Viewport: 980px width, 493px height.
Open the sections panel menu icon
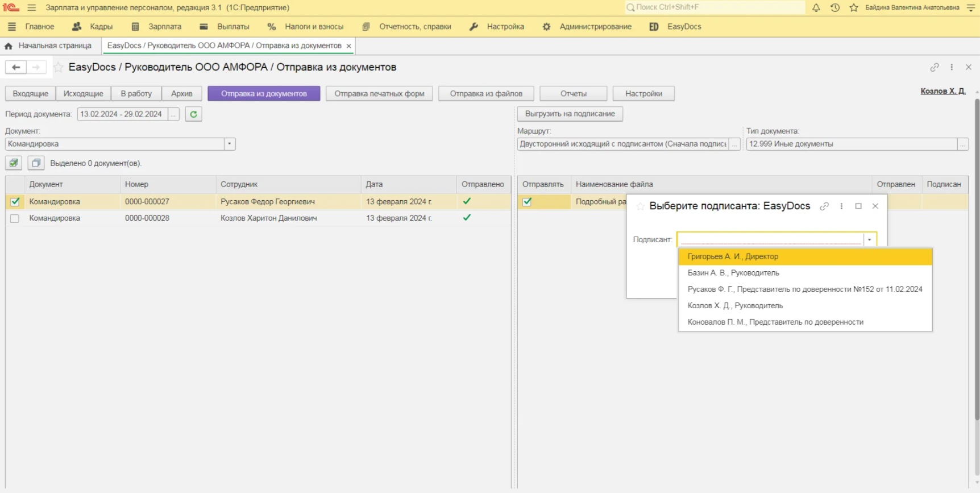pyautogui.click(x=12, y=27)
